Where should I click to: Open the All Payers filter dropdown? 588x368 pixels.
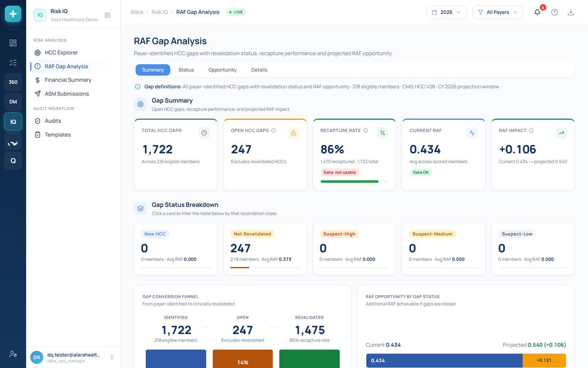498,12
